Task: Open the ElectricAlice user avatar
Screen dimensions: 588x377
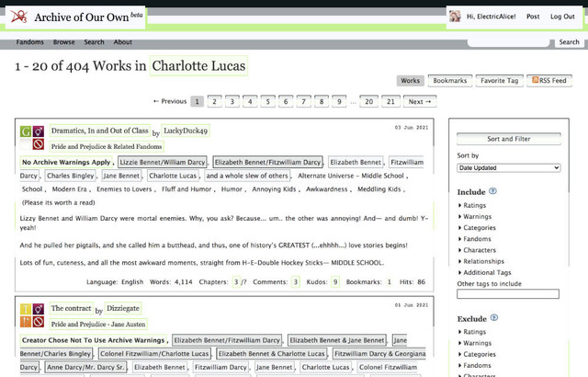Action: tap(455, 17)
